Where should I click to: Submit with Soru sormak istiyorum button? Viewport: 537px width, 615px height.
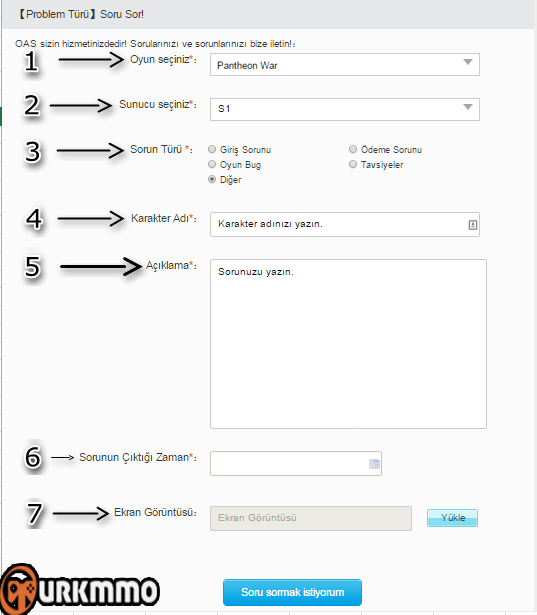(x=292, y=592)
